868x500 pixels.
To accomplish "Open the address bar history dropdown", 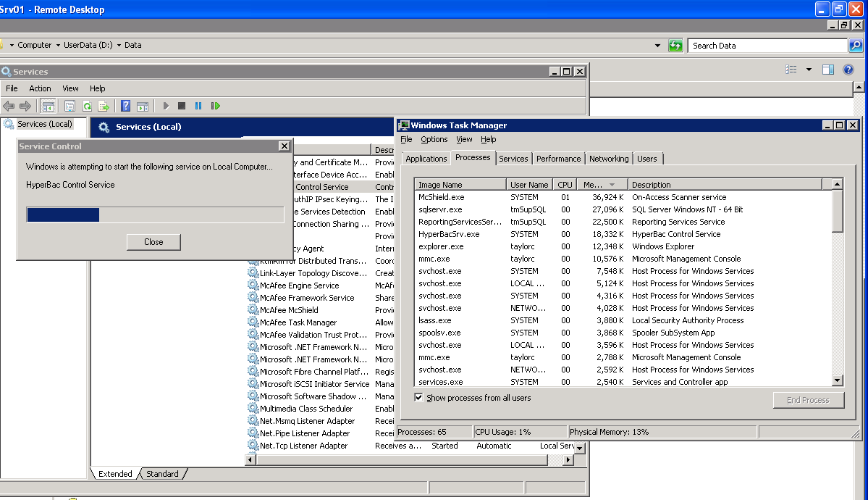I will [x=657, y=45].
